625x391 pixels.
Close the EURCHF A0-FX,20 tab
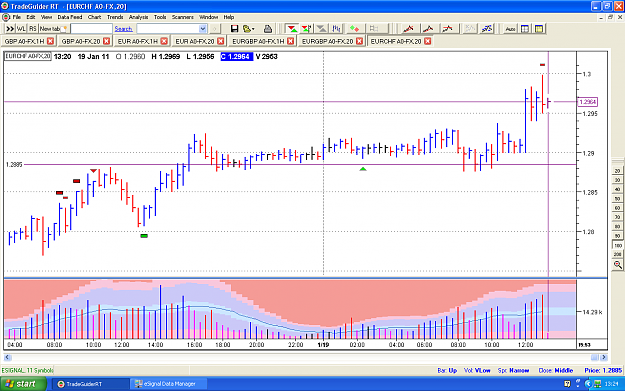428,41
